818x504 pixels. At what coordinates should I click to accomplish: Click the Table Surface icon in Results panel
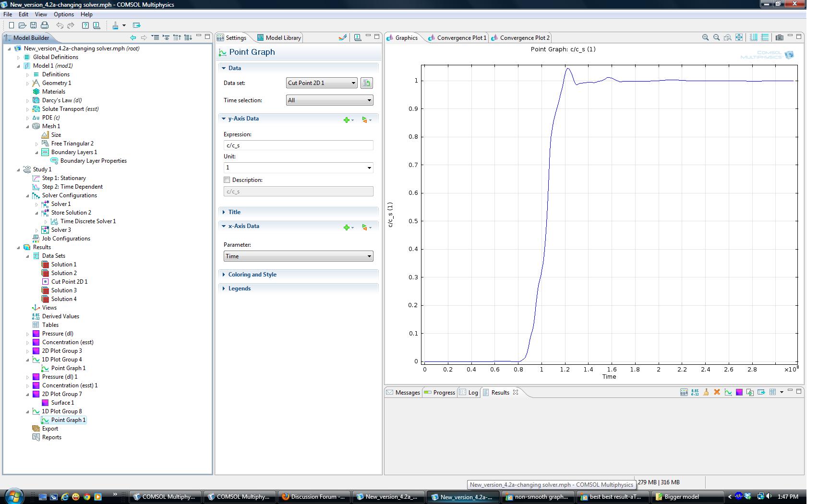[739, 392]
